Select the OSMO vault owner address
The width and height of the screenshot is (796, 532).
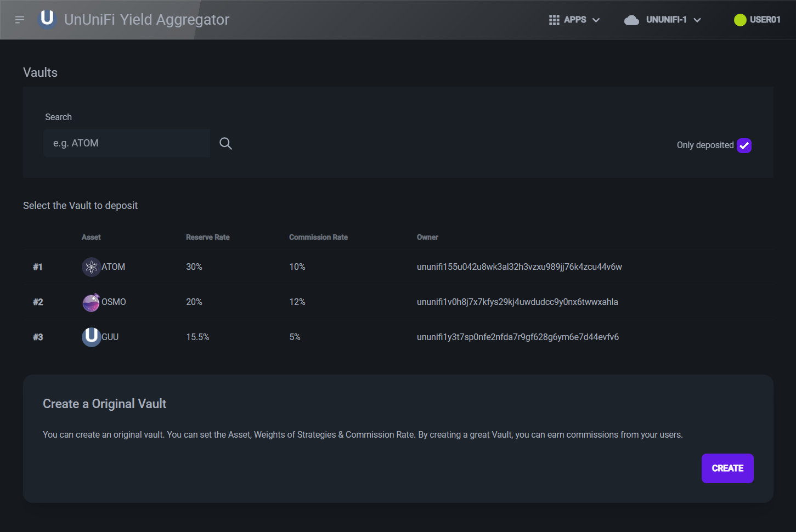coord(517,302)
